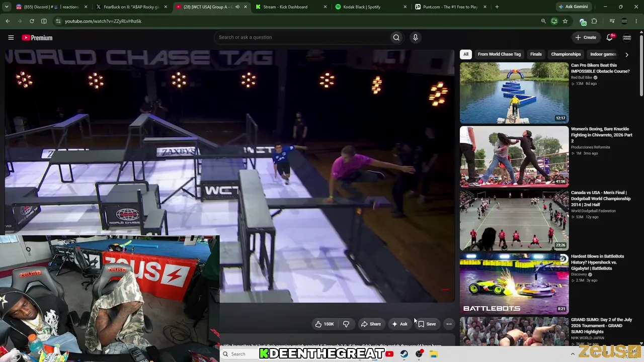Open the YouTube guide hamburger menu
Viewport: 644px width, 362px height.
pyautogui.click(x=11, y=38)
